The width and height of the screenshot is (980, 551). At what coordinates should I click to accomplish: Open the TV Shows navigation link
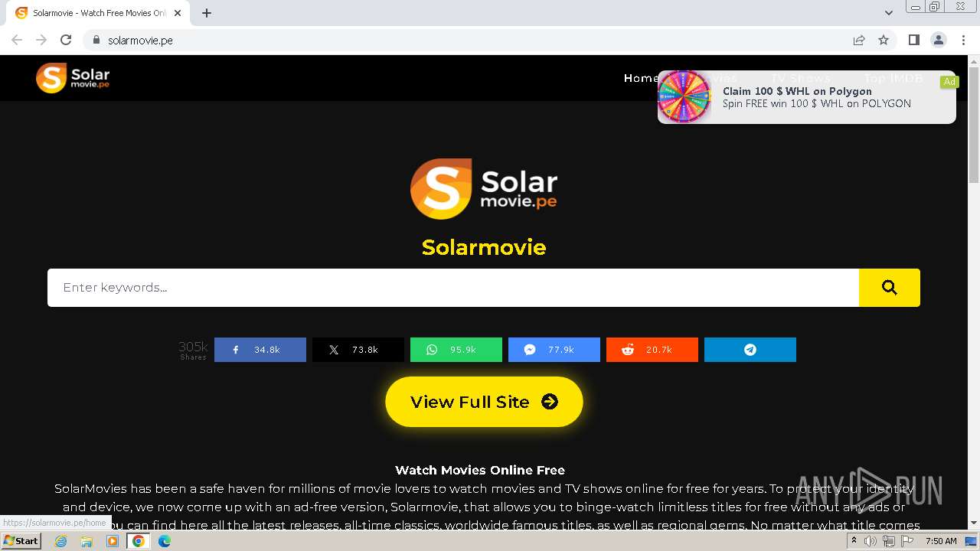[800, 78]
